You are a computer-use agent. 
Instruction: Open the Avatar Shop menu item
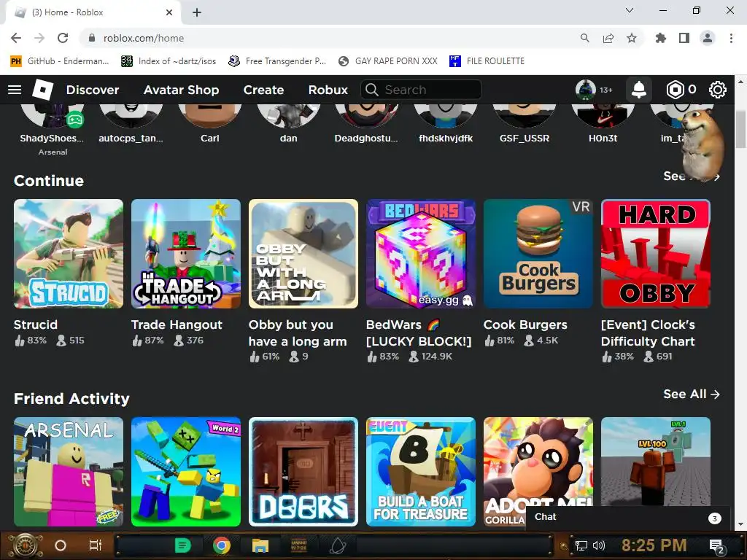coord(181,90)
